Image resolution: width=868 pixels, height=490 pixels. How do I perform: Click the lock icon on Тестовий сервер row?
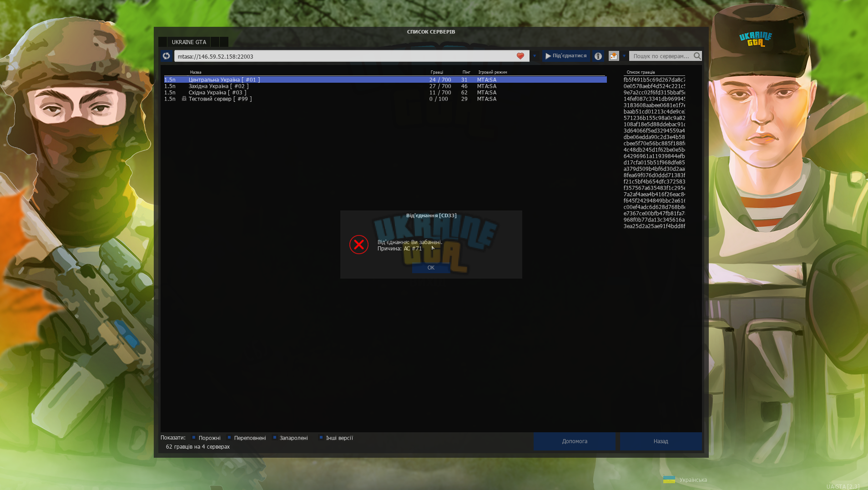pyautogui.click(x=184, y=99)
